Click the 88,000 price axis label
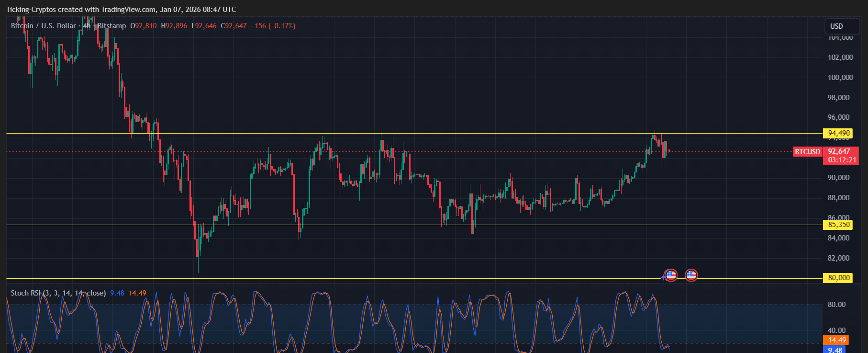This screenshot has height=353, width=868. coord(839,198)
